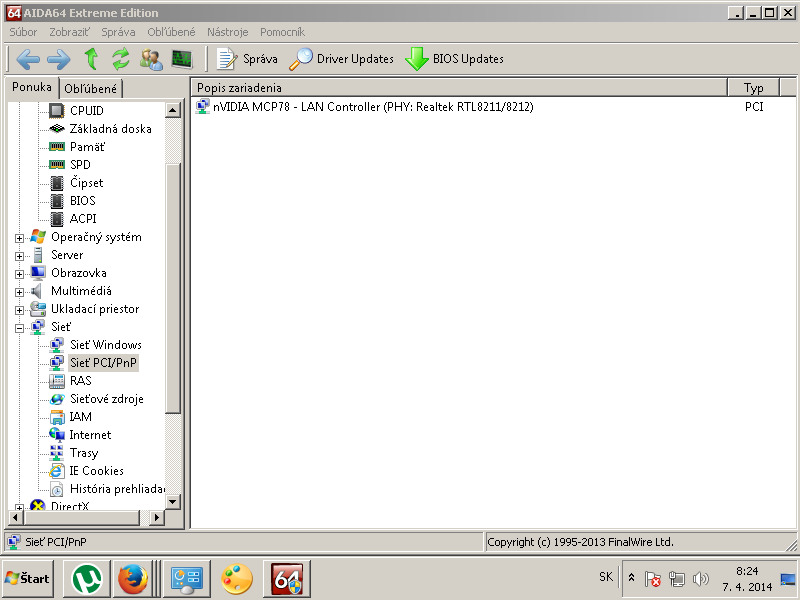Click the network tray icon
This screenshot has height=600, width=800.
pyautogui.click(x=677, y=579)
